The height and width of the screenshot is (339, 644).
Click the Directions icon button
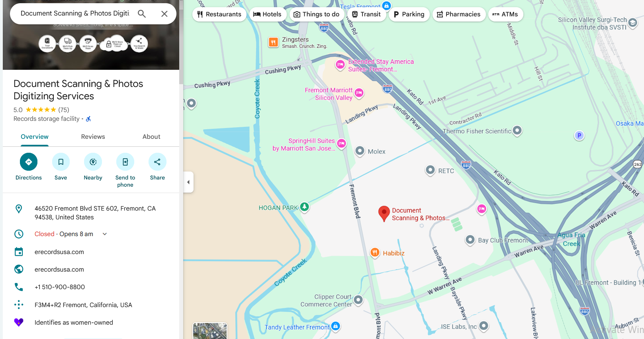pos(29,162)
